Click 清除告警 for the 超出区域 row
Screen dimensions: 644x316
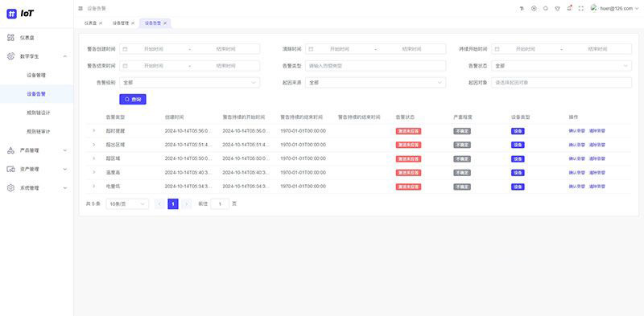[x=597, y=145]
